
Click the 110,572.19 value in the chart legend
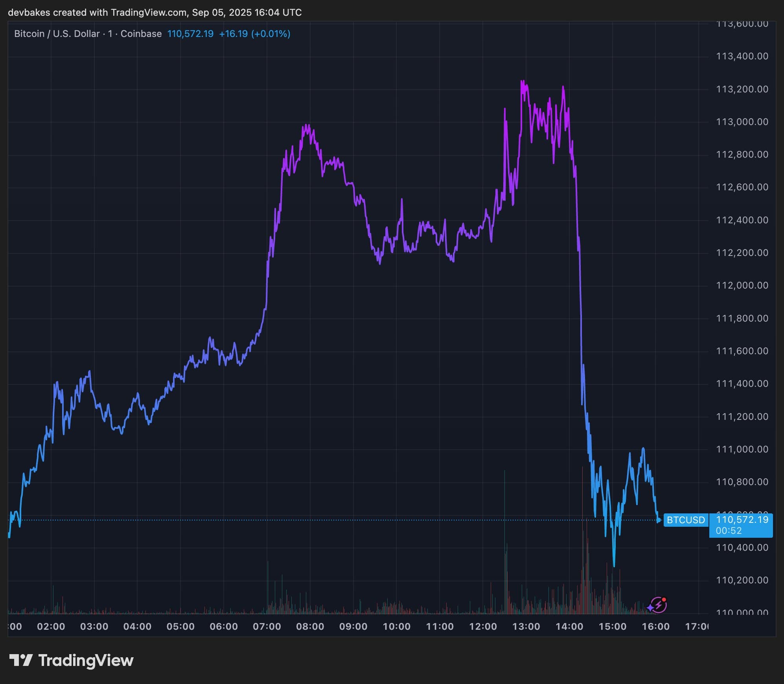pyautogui.click(x=190, y=34)
